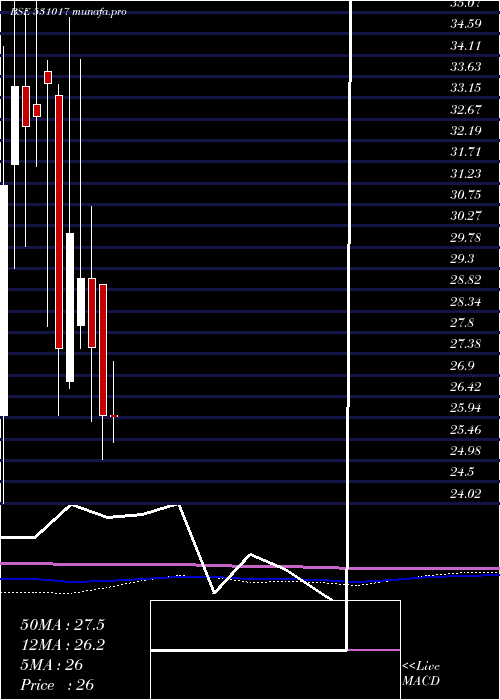Image resolution: width=500 pixels, height=700 pixels.
Task: Click the 30.75 price level
Action: click(466, 195)
